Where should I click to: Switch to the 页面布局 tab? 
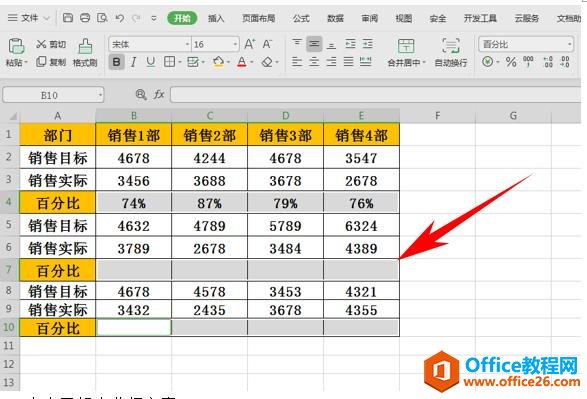[x=258, y=18]
